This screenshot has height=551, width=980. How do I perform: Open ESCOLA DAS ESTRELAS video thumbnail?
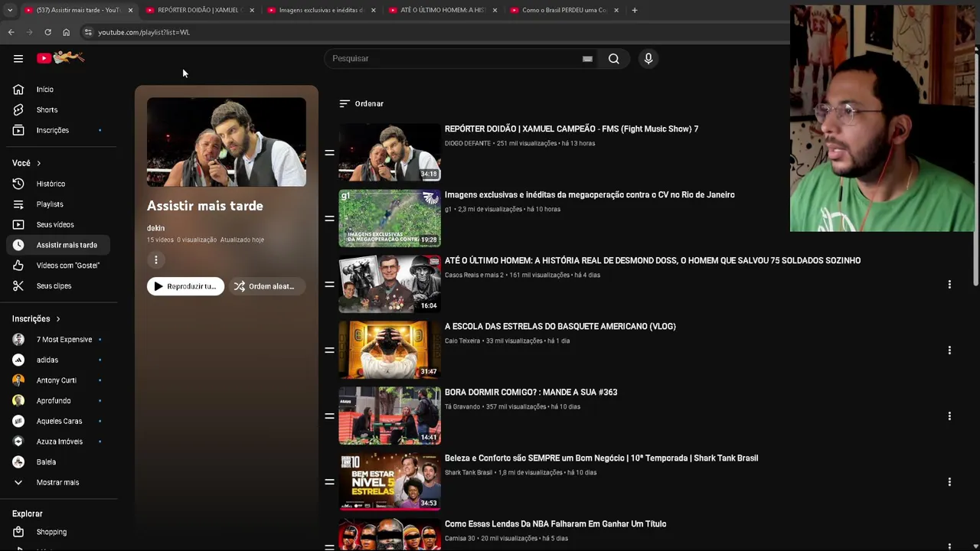coord(390,350)
